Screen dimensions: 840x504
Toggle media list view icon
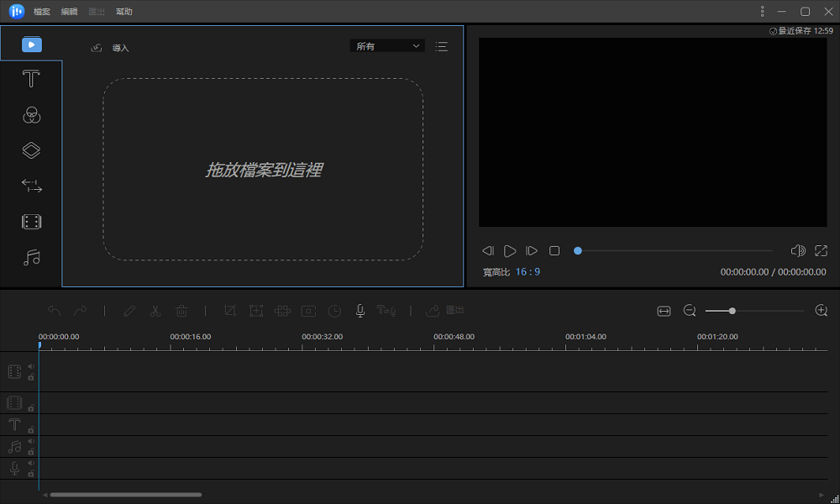(442, 46)
